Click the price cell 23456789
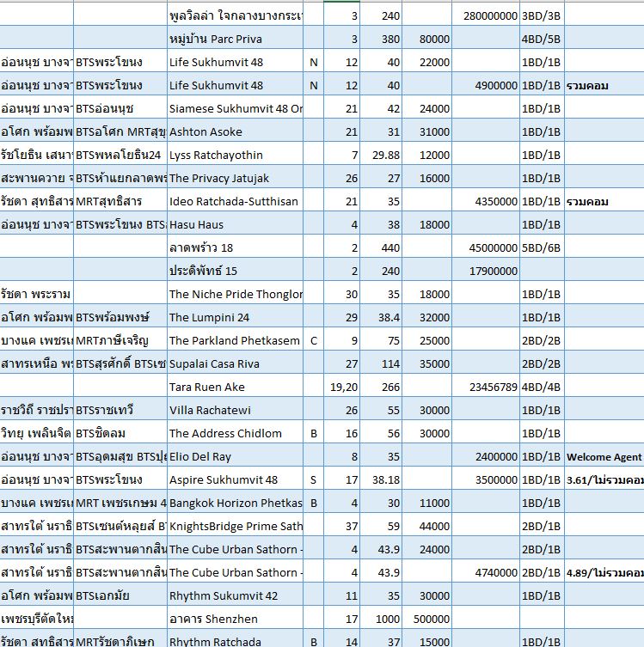Screen dimensions: 644x647 tap(486, 387)
